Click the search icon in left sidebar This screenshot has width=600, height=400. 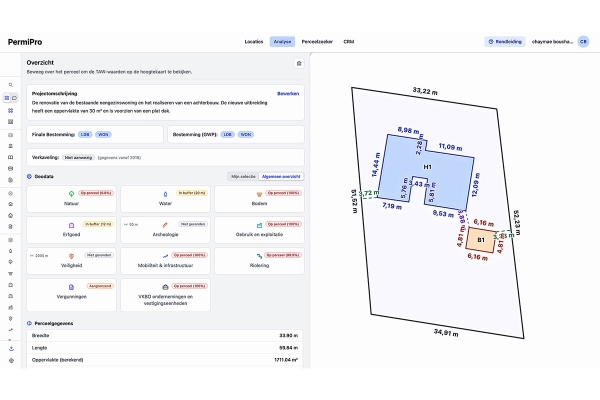(11, 85)
